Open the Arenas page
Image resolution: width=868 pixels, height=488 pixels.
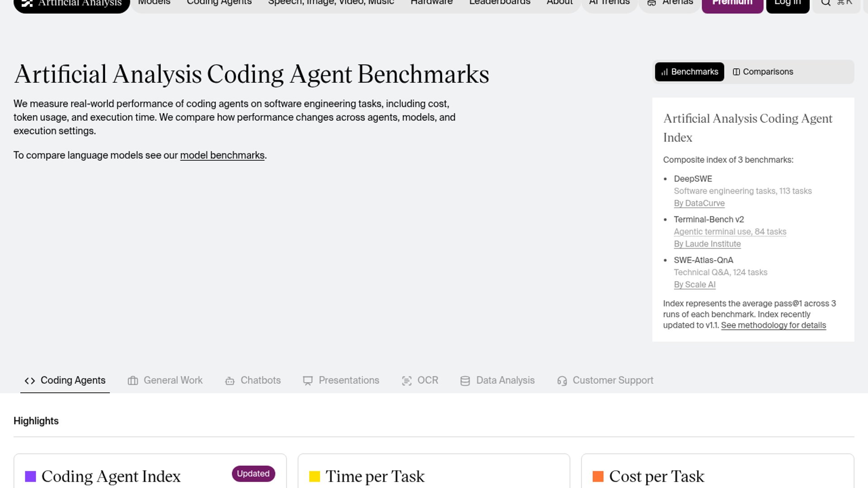tap(670, 4)
